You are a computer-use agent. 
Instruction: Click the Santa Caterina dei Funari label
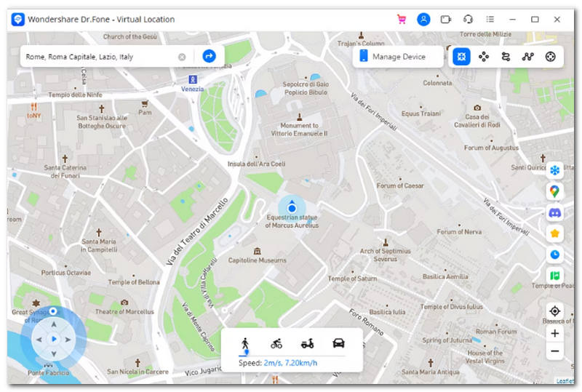point(65,172)
